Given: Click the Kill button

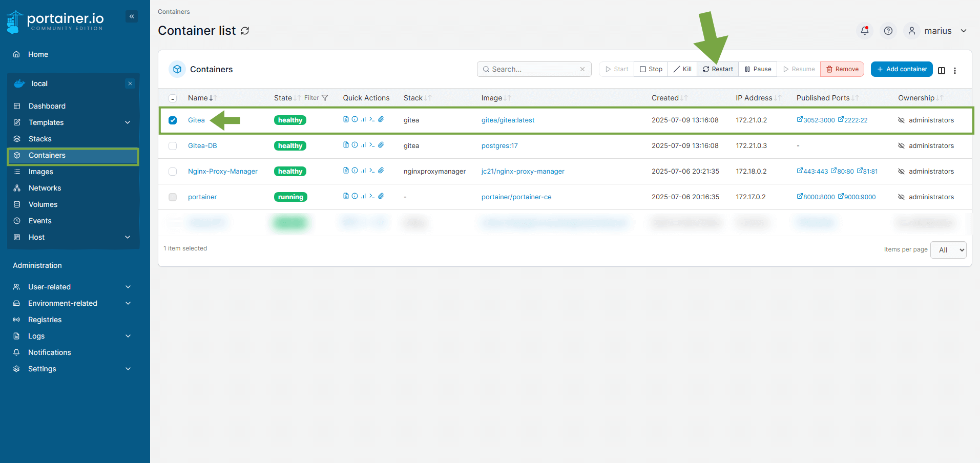Looking at the screenshot, I should pos(682,69).
